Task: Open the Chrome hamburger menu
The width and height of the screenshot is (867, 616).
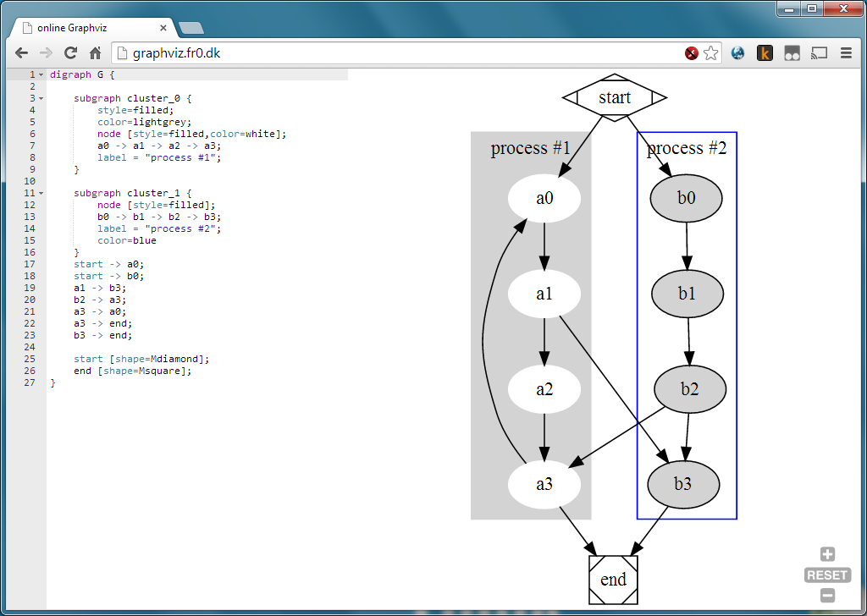Action: 846,53
